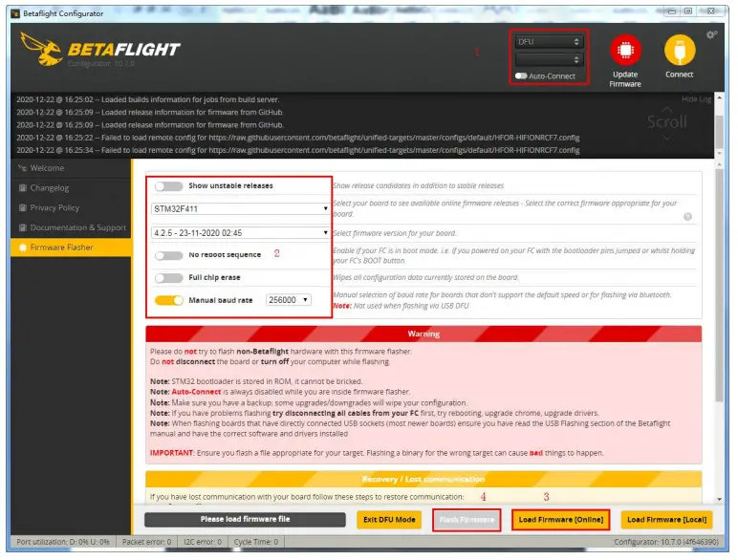
Task: Click the Recovery / Lost communication heading
Action: [x=423, y=479]
